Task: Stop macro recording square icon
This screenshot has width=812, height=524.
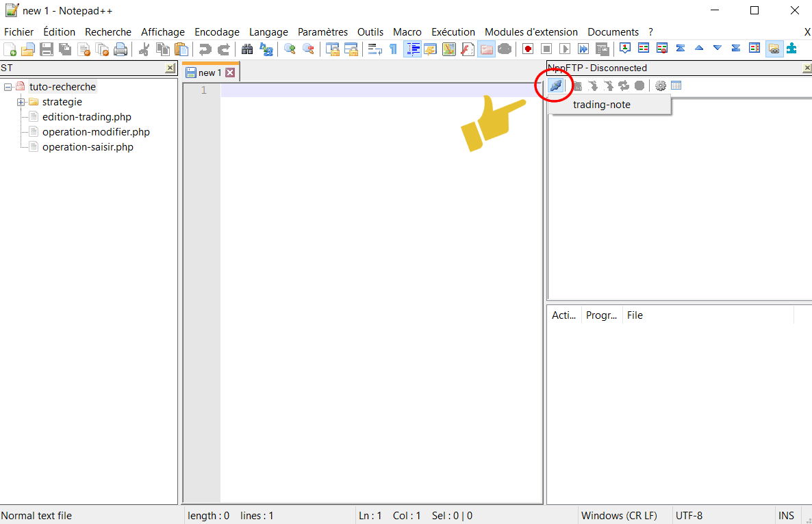Action: click(546, 49)
